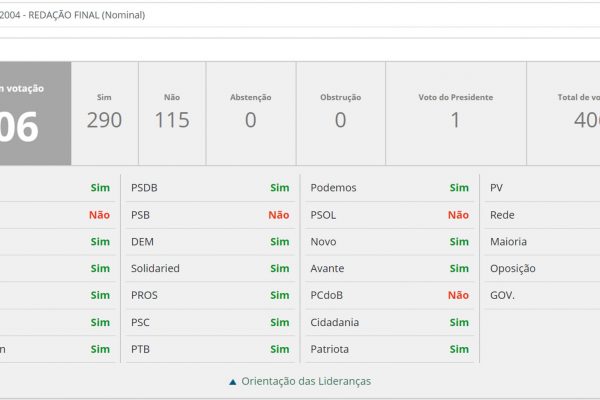This screenshot has height=400, width=600.
Task: Collapse the Orientação das Lideranças triangle arrow
Action: (233, 381)
